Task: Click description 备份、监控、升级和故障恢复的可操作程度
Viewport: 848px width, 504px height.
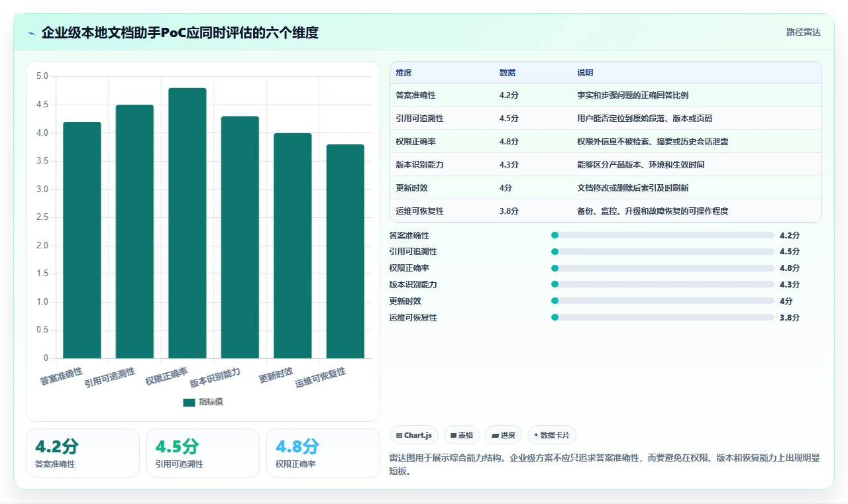Action: [x=653, y=211]
